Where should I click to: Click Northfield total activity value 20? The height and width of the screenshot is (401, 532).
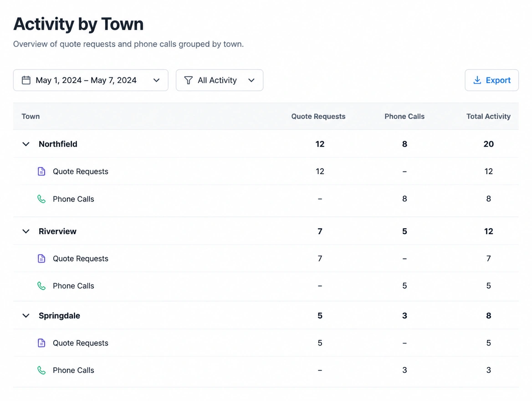pos(489,144)
